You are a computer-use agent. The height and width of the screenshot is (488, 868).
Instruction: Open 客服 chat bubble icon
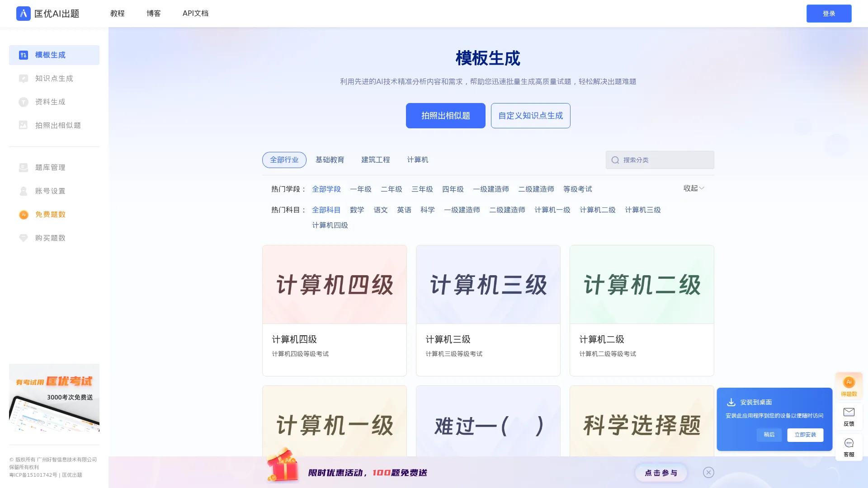point(849,443)
